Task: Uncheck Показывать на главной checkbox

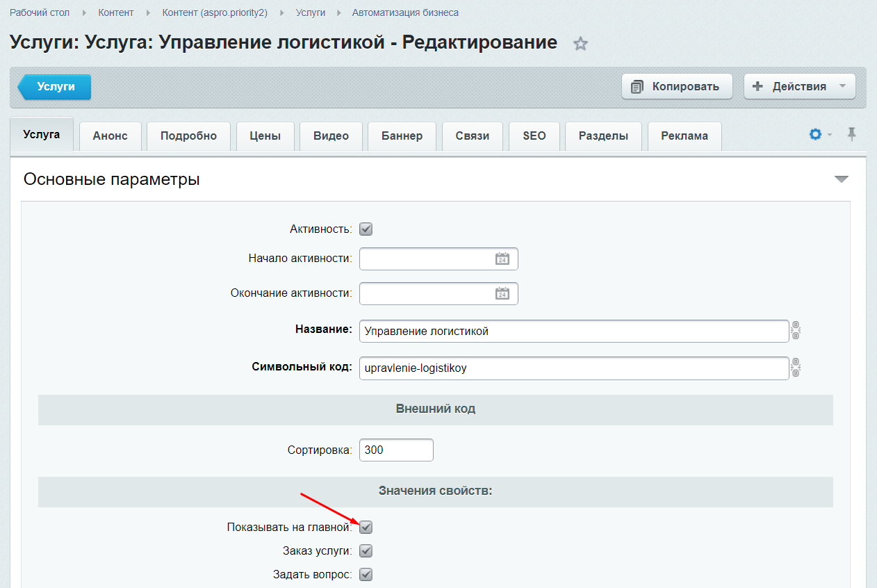Action: point(366,528)
